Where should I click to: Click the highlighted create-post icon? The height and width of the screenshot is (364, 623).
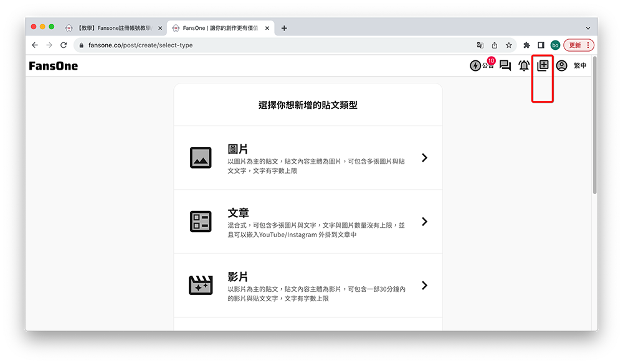point(543,65)
